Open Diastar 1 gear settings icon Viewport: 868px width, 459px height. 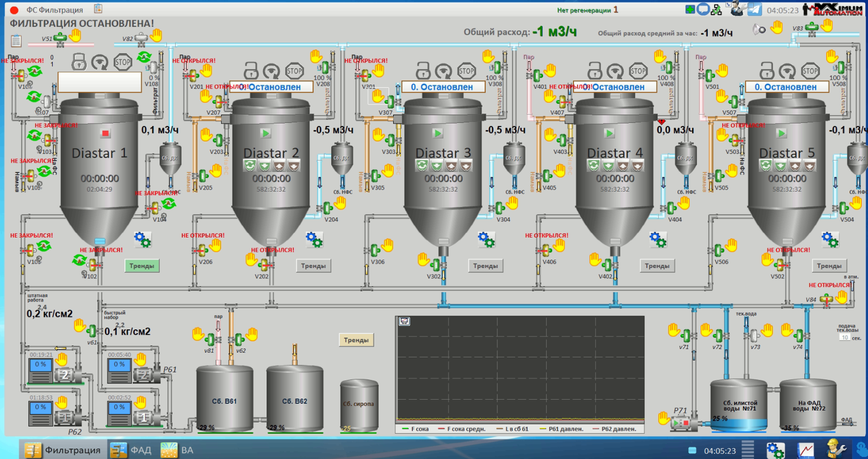pyautogui.click(x=142, y=240)
